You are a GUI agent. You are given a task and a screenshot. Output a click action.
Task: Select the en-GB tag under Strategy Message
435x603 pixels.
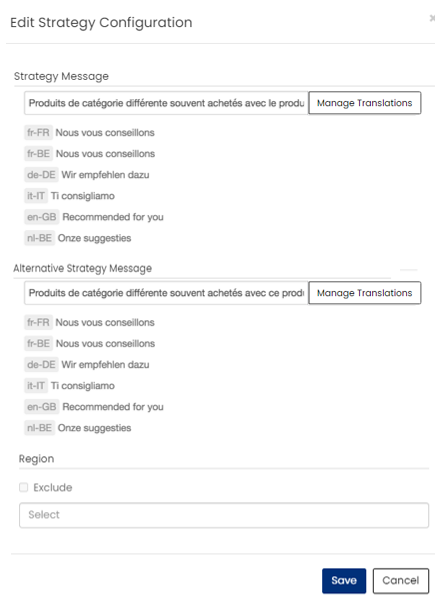point(42,217)
